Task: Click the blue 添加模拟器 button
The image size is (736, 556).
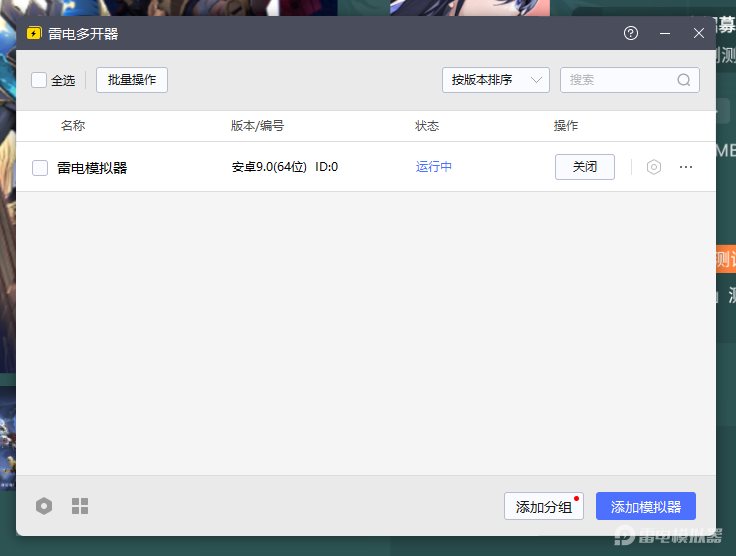Action: [x=646, y=506]
